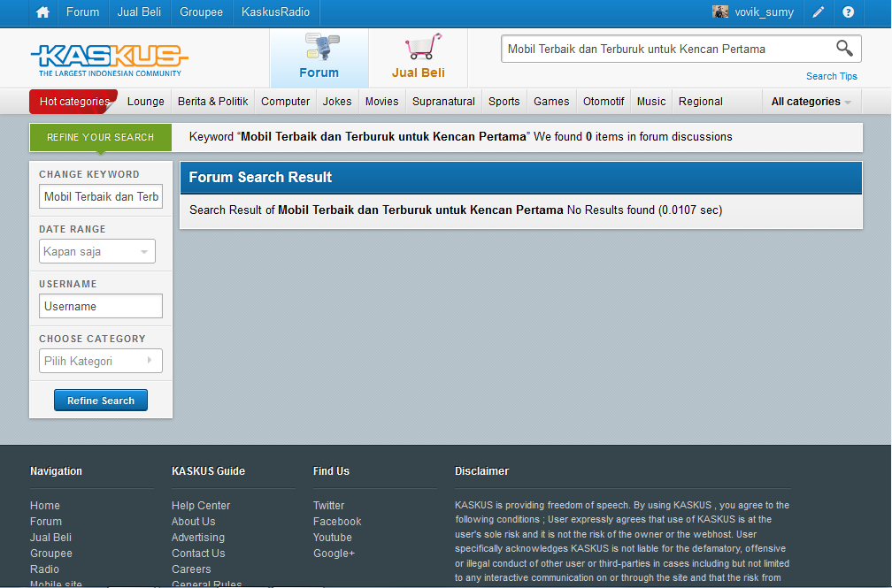Open the Twitter footer link

coord(329,506)
